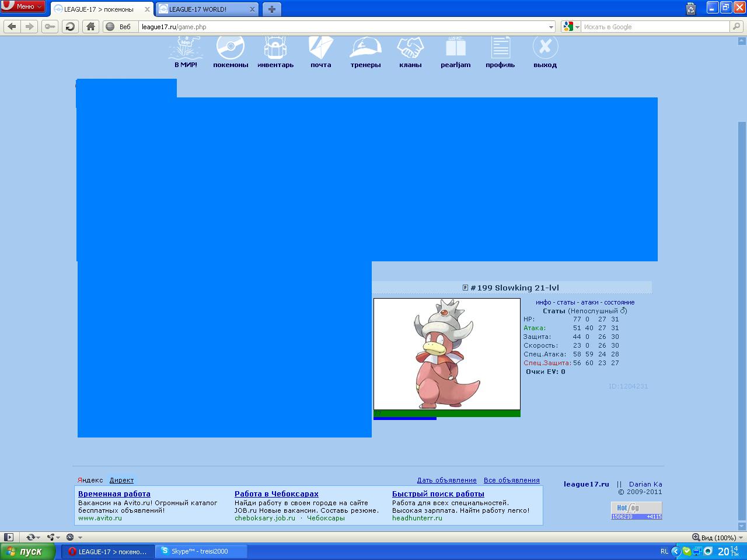Open the почта mail icon
This screenshot has height=560, width=747.
pos(320,48)
